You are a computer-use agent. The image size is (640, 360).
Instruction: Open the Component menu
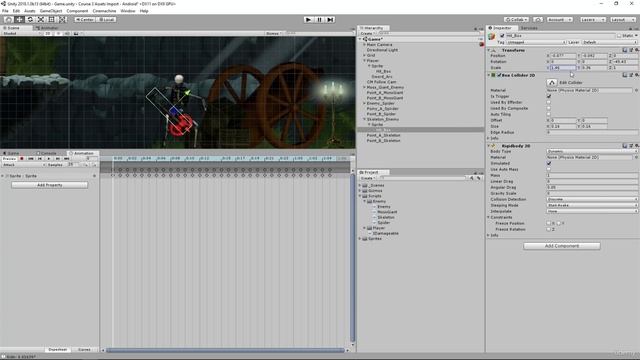(x=77, y=11)
